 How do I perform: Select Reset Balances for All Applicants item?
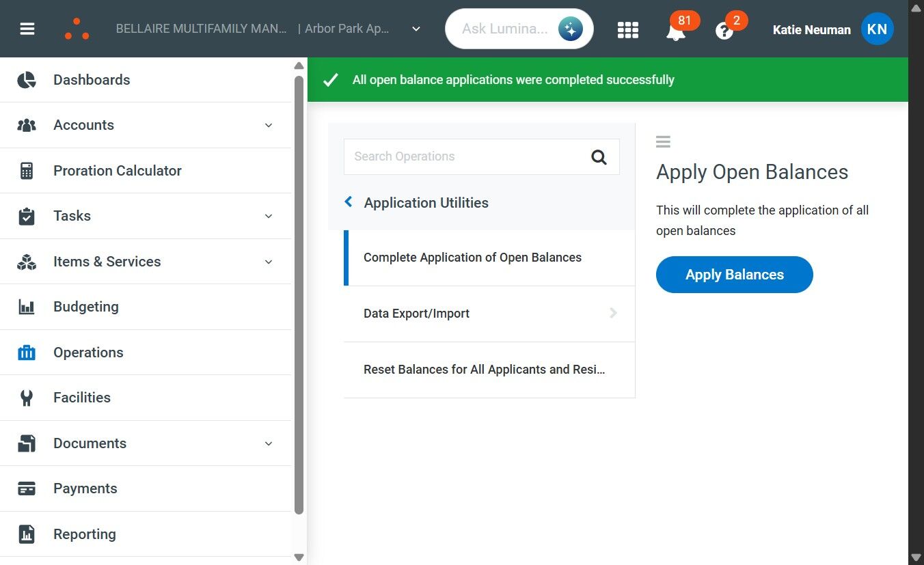(x=484, y=370)
